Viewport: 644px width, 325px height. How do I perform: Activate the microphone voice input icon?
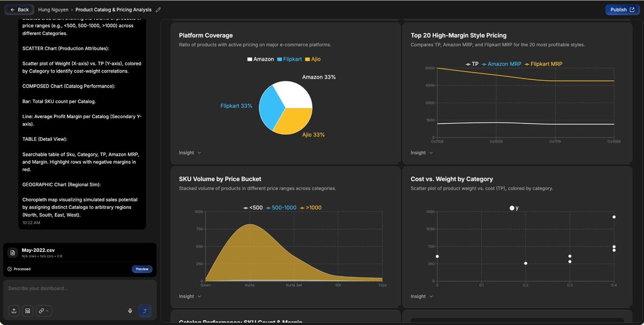[x=130, y=310]
